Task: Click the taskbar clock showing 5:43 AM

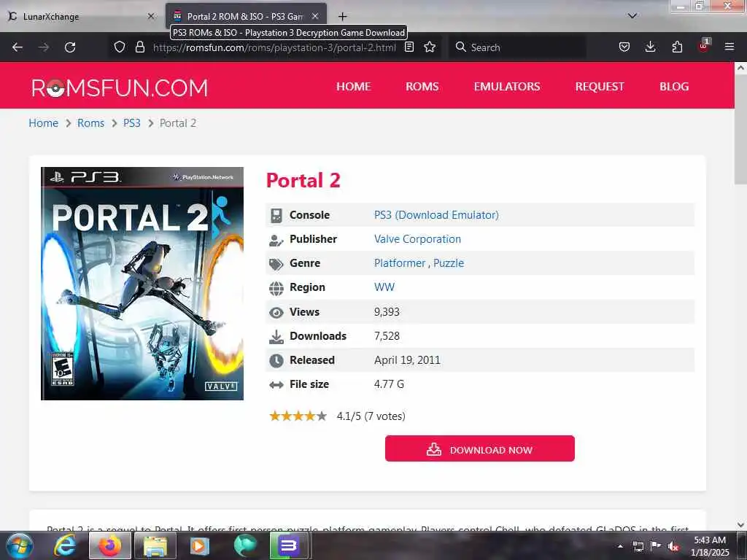Action: 710,546
